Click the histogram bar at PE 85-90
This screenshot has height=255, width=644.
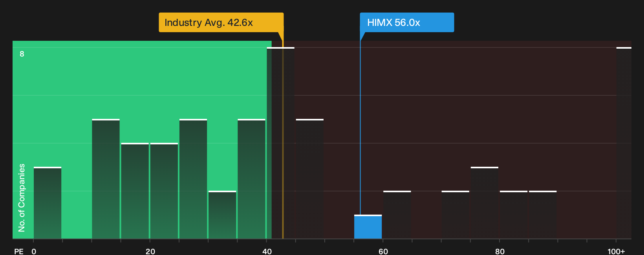(x=543, y=215)
